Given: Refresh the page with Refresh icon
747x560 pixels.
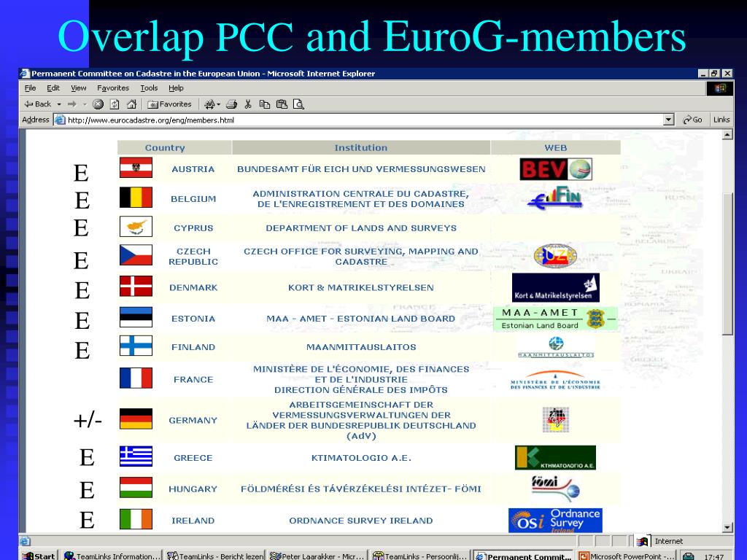Looking at the screenshot, I should (x=115, y=104).
